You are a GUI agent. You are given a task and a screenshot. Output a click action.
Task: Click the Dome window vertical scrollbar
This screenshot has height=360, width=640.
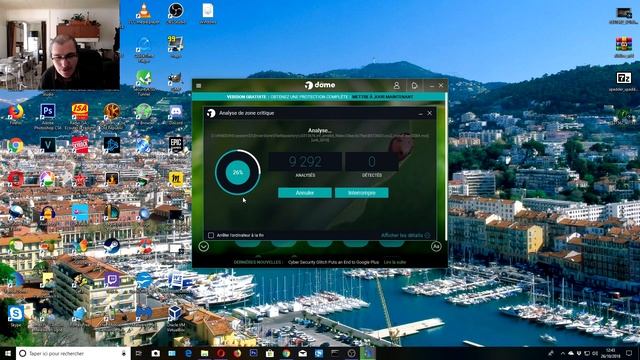click(446, 167)
